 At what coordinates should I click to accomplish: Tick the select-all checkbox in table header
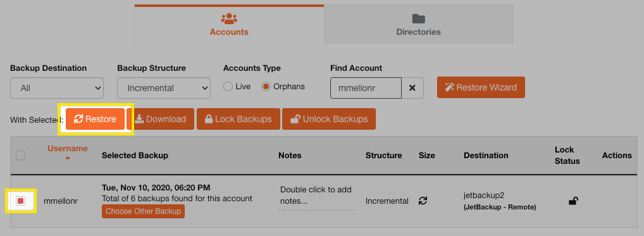pos(20,156)
